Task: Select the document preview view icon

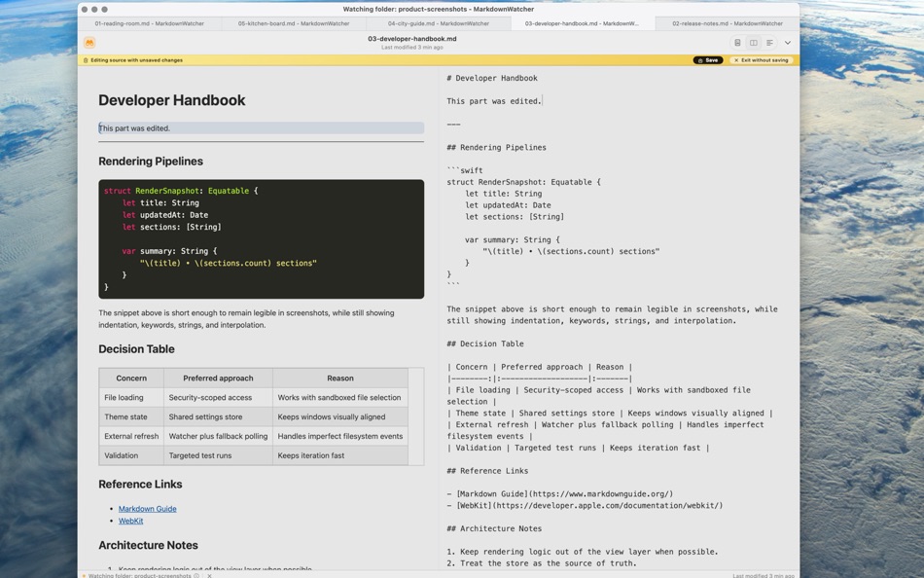Action: coord(737,42)
